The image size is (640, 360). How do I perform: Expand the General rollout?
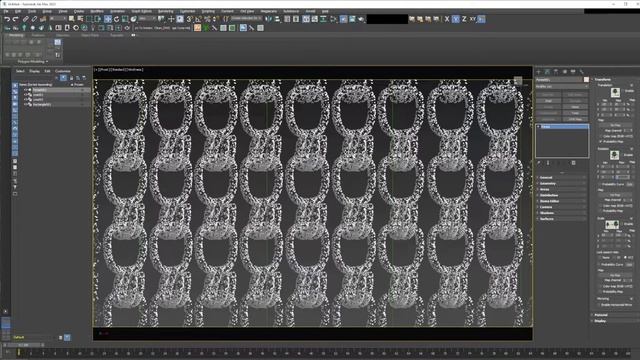pos(562,178)
